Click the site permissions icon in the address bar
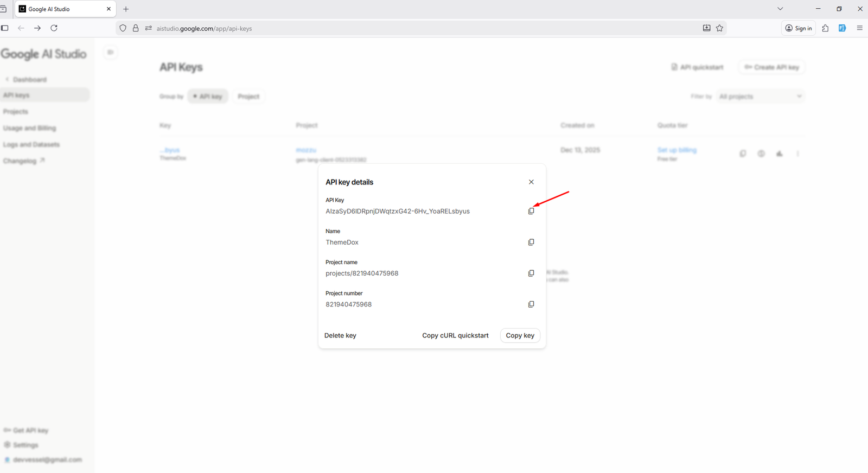The image size is (868, 473). click(148, 28)
